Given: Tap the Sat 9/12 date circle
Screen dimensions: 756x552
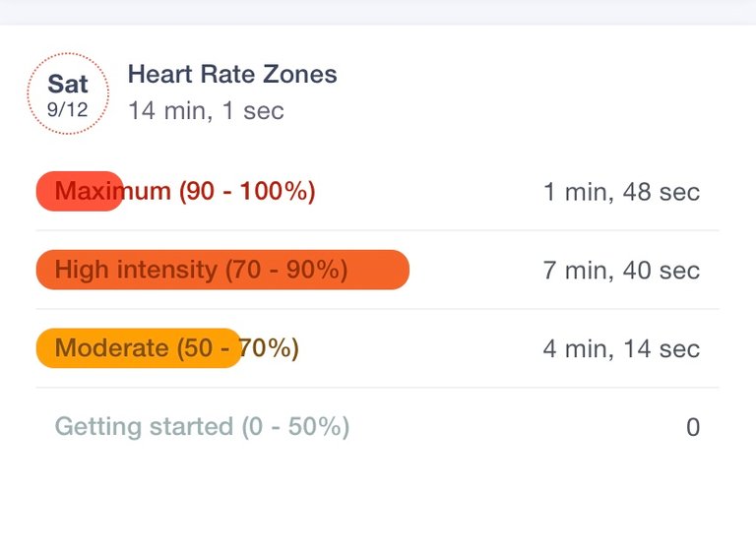Looking at the screenshot, I should [68, 93].
